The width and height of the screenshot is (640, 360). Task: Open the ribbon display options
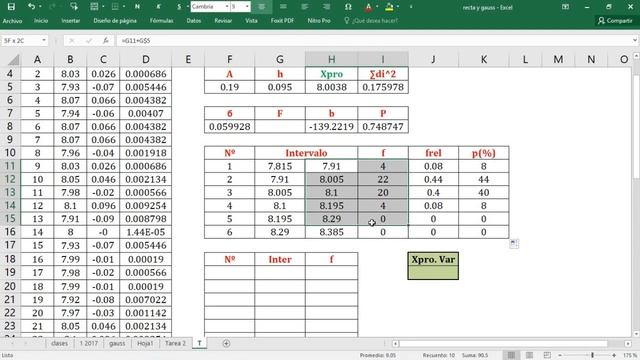coord(565,7)
